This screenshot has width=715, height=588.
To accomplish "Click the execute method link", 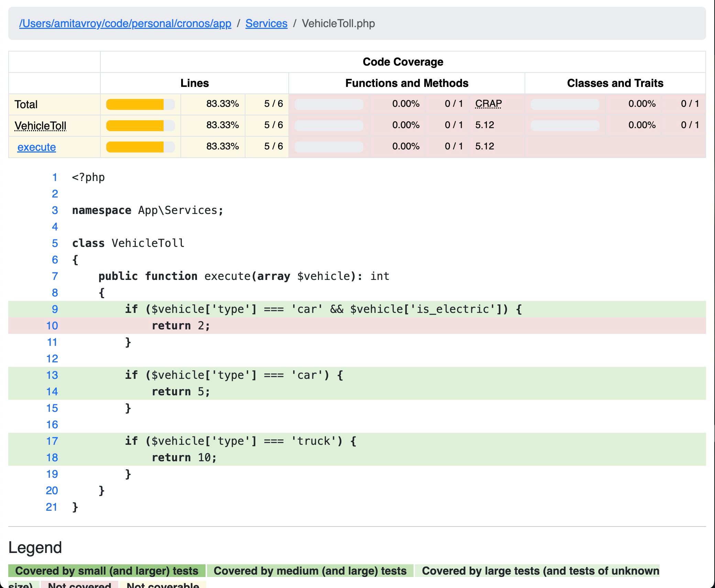I will pos(36,147).
